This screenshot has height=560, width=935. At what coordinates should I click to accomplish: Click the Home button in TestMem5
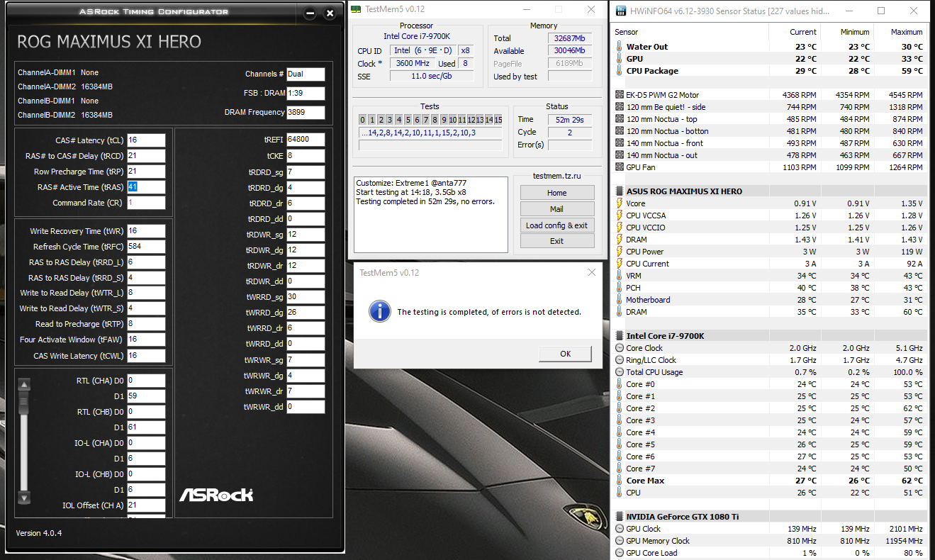[557, 193]
